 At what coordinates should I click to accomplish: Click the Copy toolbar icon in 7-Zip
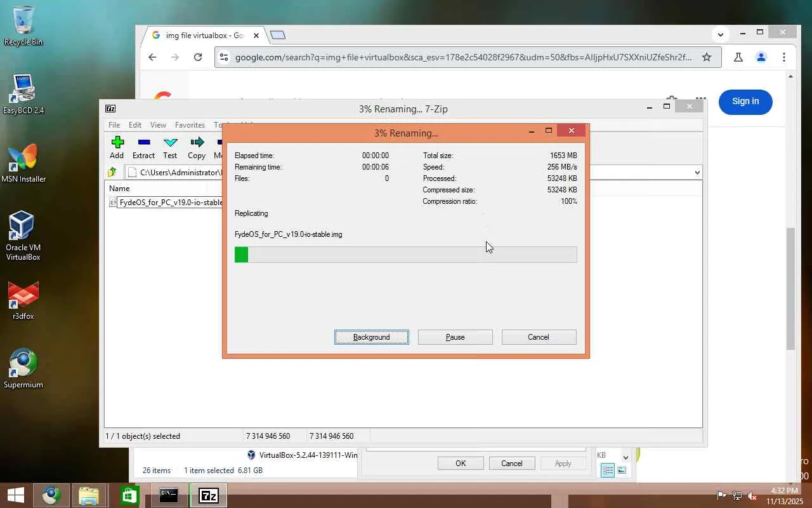197,142
